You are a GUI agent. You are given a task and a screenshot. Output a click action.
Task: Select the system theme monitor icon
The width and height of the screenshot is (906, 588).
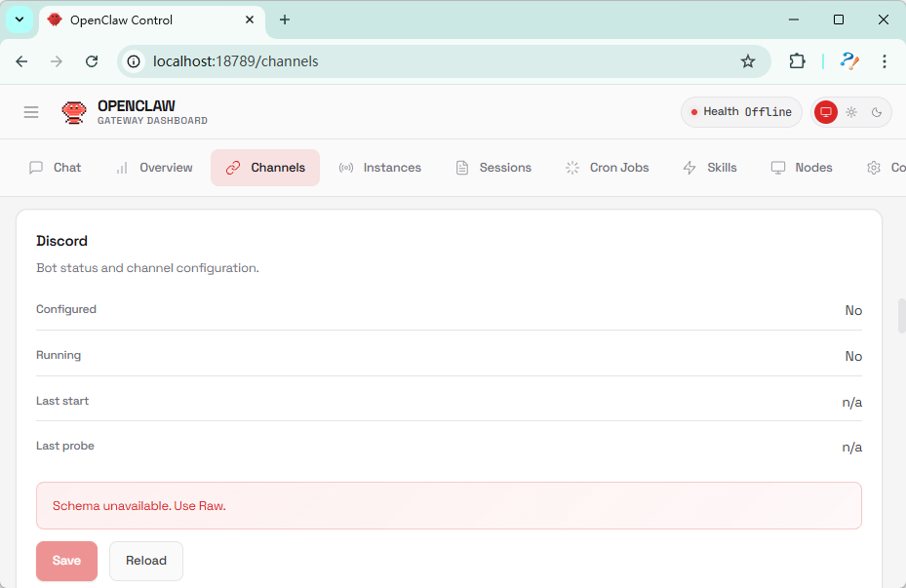(826, 112)
